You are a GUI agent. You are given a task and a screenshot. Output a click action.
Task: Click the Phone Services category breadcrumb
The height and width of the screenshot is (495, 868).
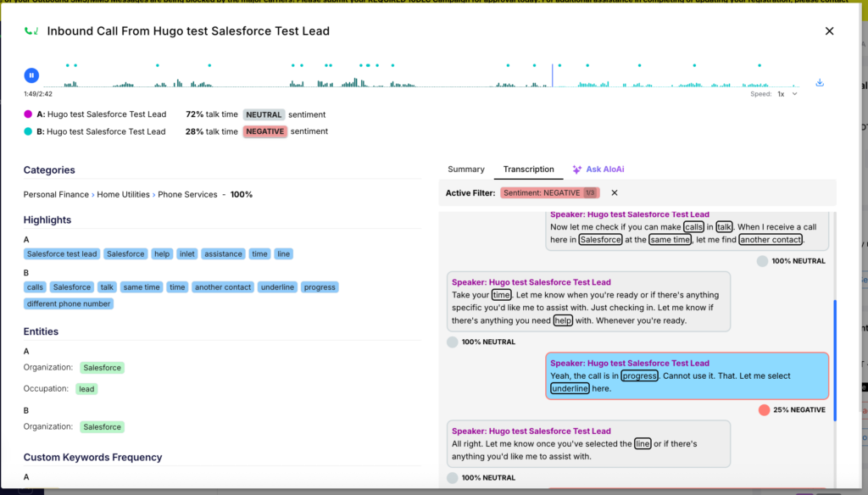187,195
